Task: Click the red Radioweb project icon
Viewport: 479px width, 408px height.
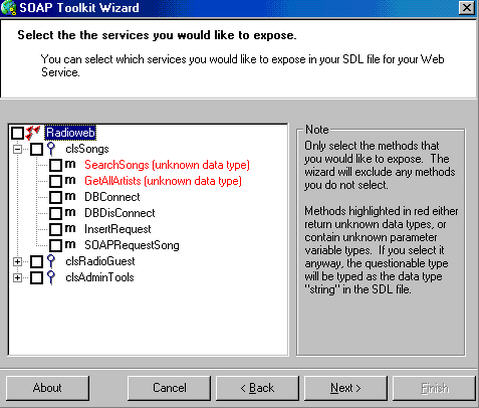Action: point(32,133)
